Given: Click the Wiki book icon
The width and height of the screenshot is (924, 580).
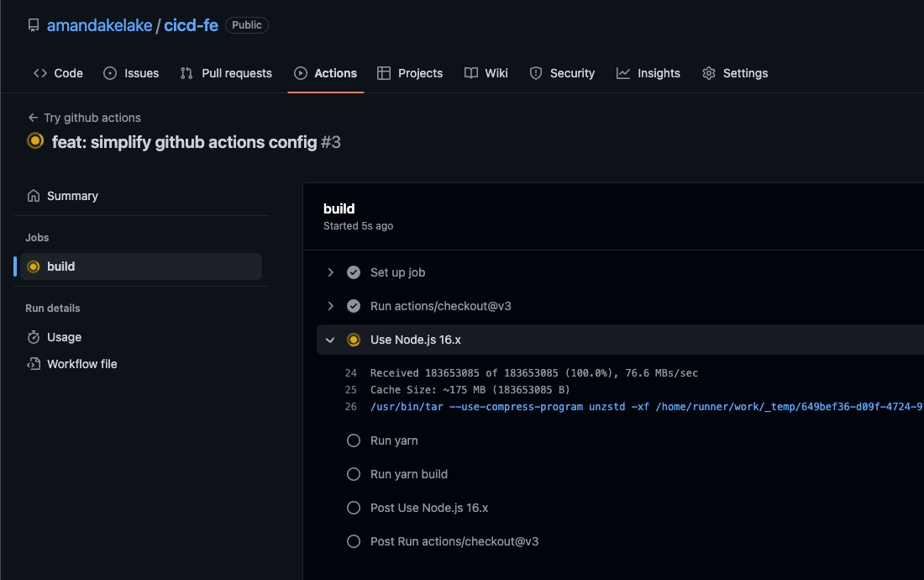Looking at the screenshot, I should click(471, 73).
